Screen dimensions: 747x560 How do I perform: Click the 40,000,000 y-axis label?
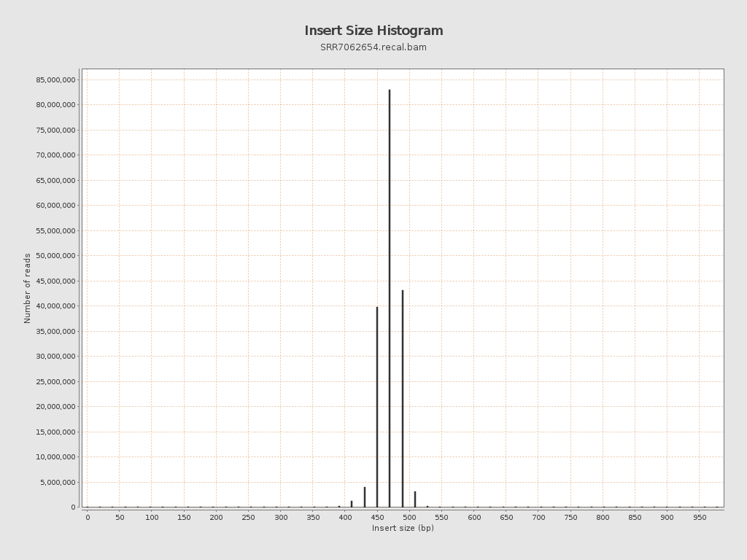click(55, 306)
